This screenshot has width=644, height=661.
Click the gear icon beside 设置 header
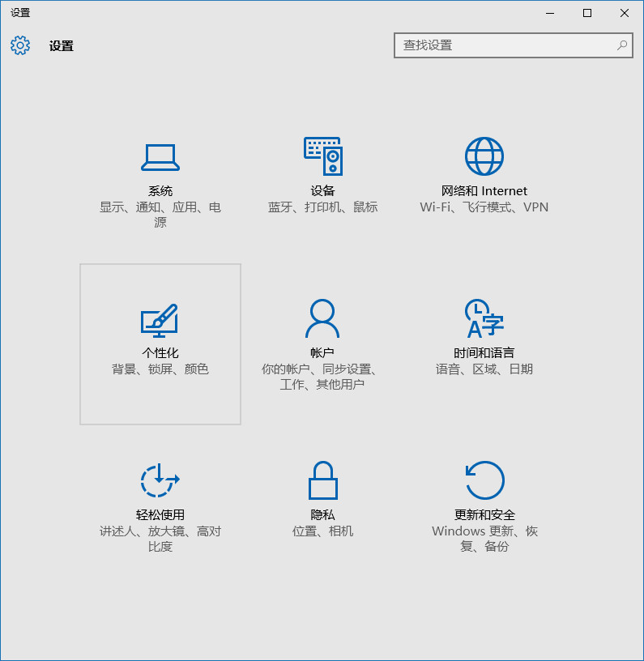[20, 45]
